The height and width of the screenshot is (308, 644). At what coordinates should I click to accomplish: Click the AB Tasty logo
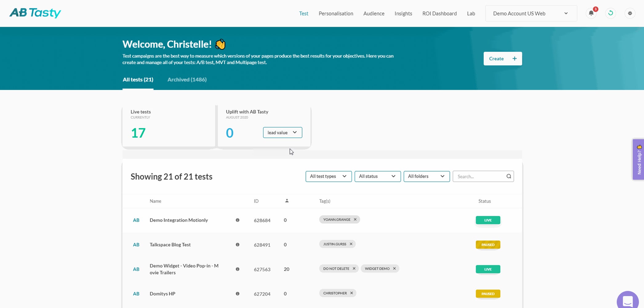[35, 13]
